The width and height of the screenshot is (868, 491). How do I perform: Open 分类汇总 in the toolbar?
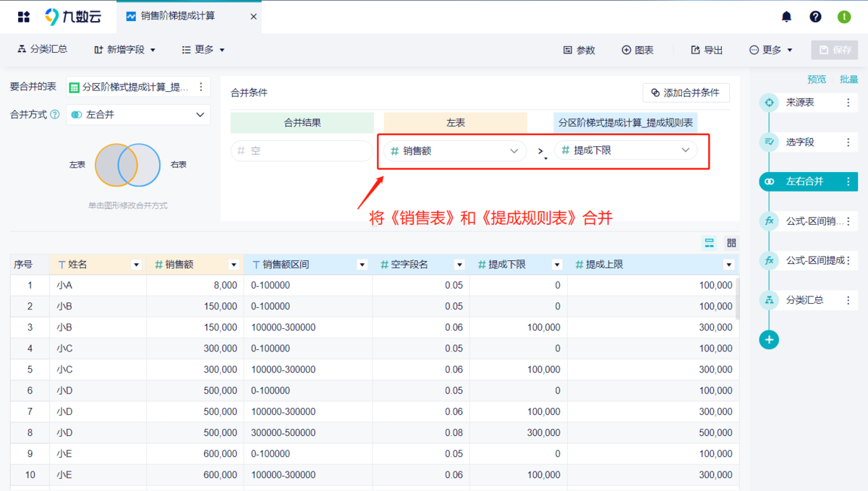(x=43, y=49)
